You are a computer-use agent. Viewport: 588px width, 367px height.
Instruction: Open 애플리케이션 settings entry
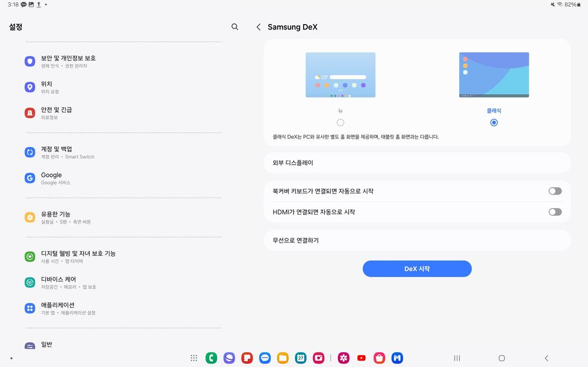pos(123,308)
